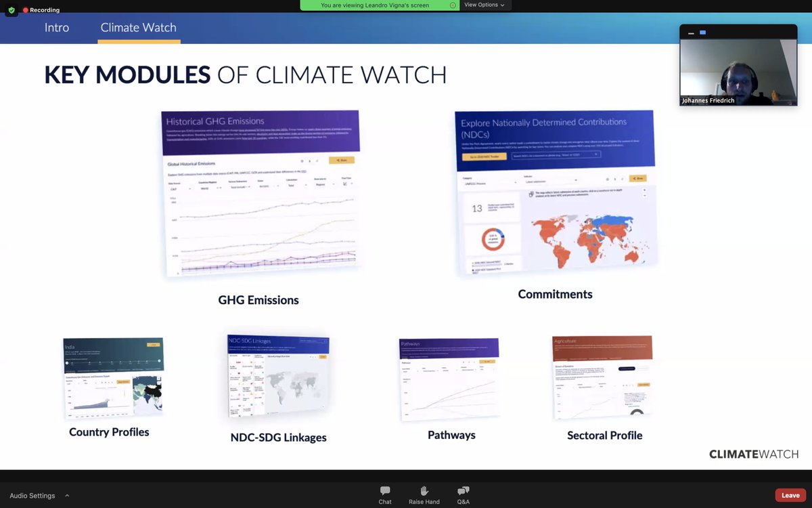Click the KEY MODULES slide heading
The width and height of the screenshot is (812, 508).
click(x=245, y=75)
